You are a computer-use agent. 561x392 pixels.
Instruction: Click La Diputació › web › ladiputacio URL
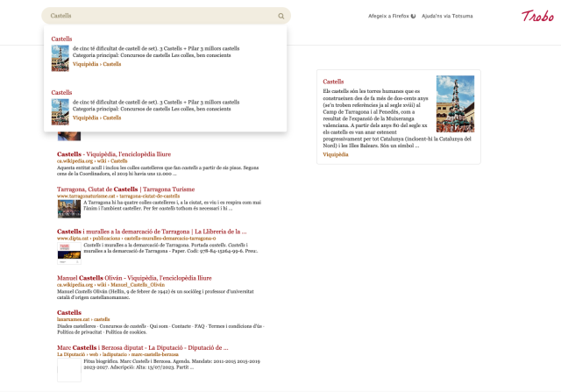(x=117, y=354)
